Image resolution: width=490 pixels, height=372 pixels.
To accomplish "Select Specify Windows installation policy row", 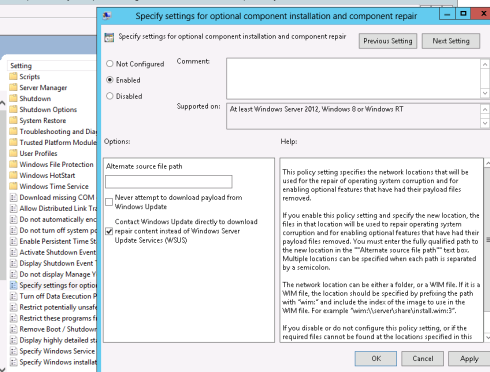I will 53,362.
